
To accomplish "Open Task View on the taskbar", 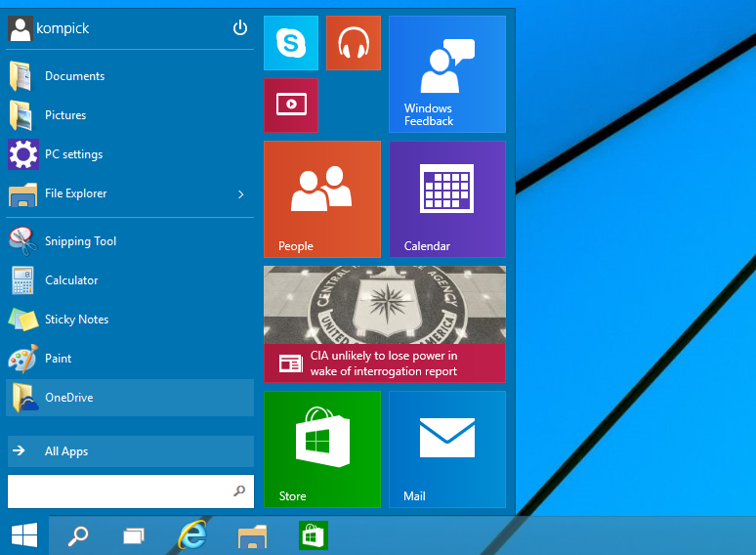I will pos(134,535).
